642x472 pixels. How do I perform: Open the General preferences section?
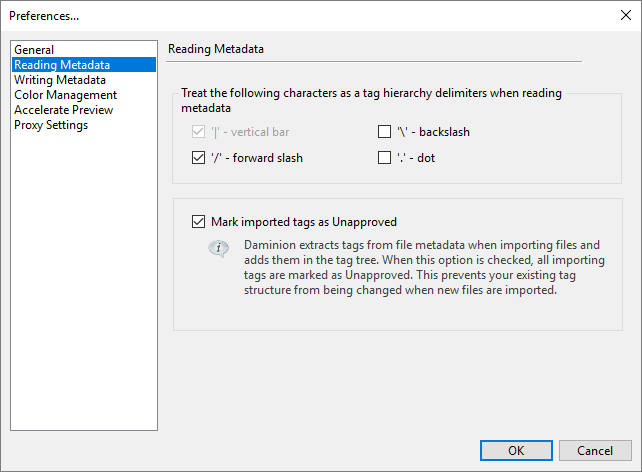[34, 50]
